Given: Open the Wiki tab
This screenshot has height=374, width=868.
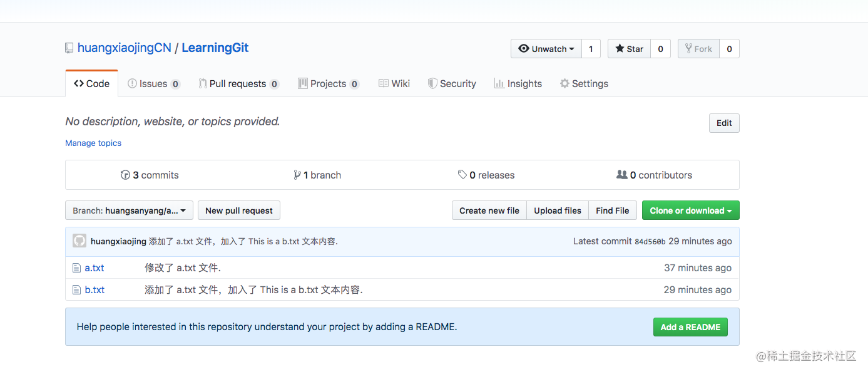Looking at the screenshot, I should click(394, 83).
